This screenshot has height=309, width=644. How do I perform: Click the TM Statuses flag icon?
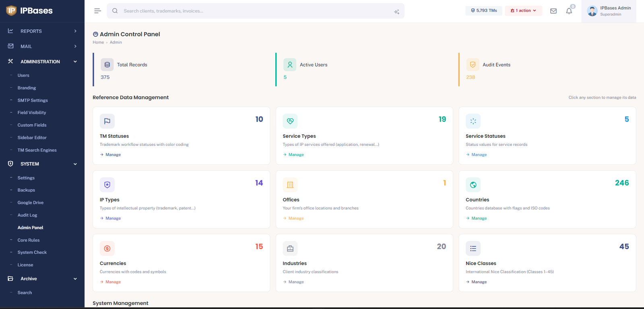click(107, 121)
